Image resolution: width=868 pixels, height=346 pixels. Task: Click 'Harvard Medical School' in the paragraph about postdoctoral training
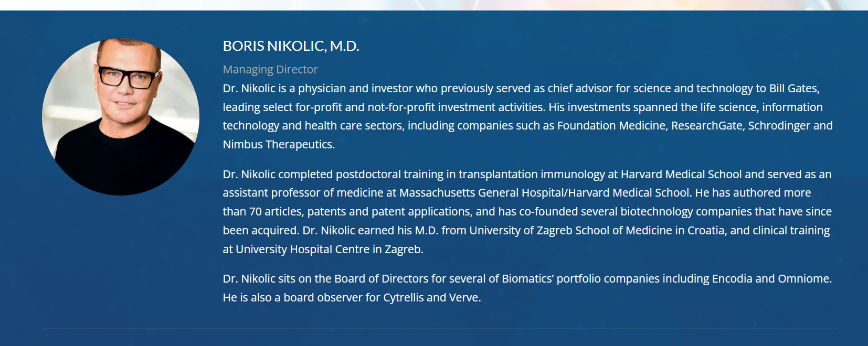(681, 175)
